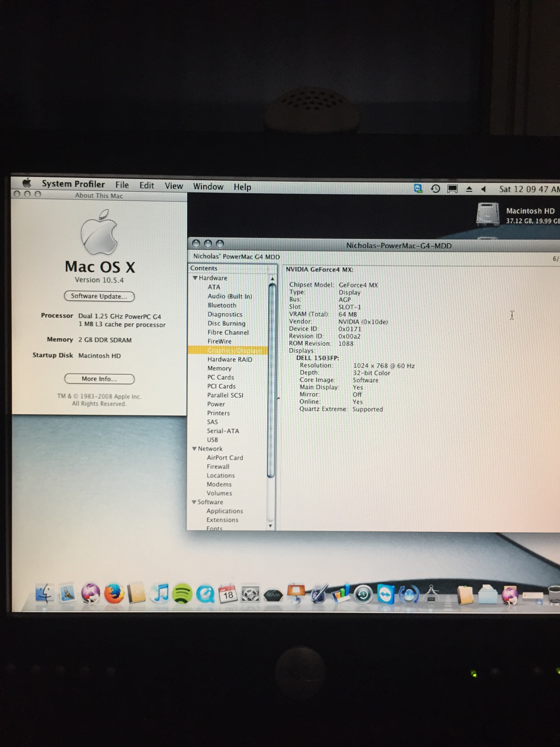This screenshot has height=747, width=560.
Task: Open the Trash in the dock
Action: coord(554,594)
